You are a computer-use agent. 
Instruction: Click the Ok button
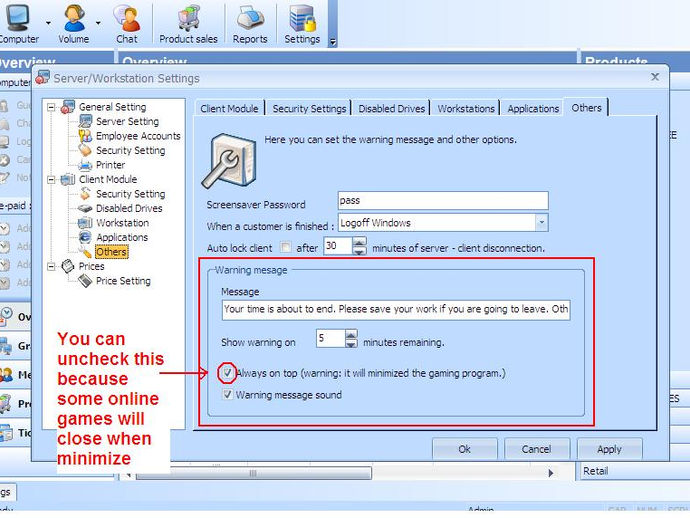tap(464, 449)
